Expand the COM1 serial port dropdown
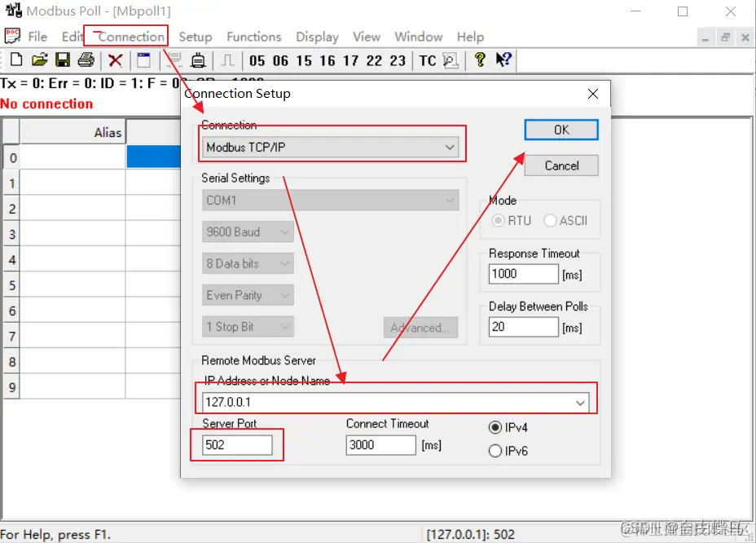This screenshot has width=756, height=543. [x=450, y=201]
